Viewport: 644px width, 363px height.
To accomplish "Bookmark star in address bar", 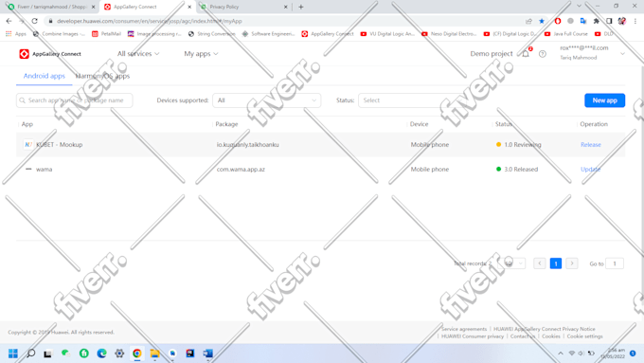I will pyautogui.click(x=542, y=21).
